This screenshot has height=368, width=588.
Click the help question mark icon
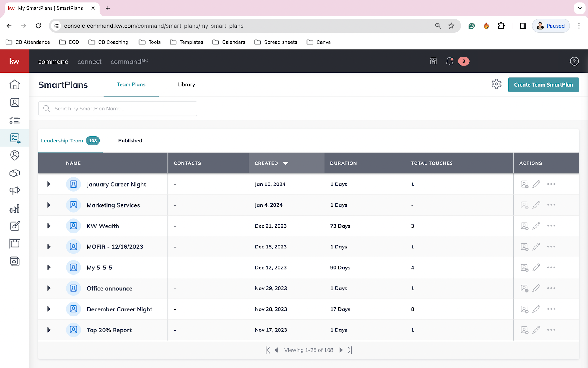click(x=574, y=61)
